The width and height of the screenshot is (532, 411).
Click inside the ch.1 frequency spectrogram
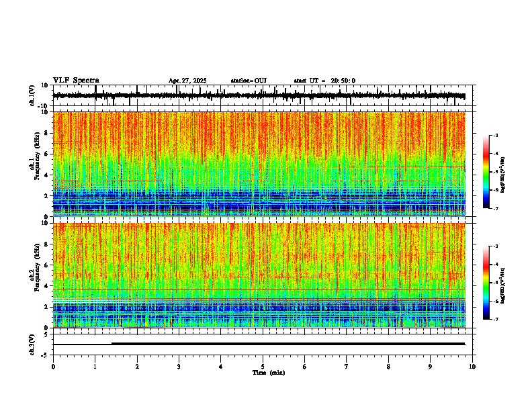coord(259,164)
